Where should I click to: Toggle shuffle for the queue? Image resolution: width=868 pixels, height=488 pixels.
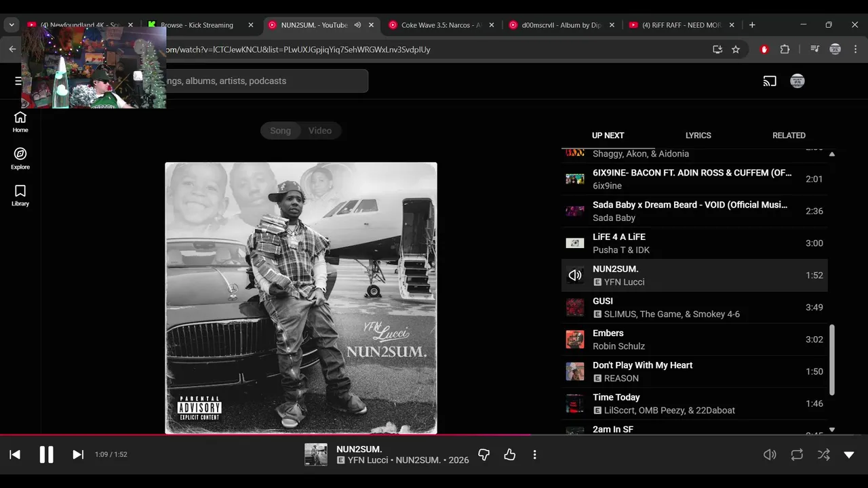(823, 455)
